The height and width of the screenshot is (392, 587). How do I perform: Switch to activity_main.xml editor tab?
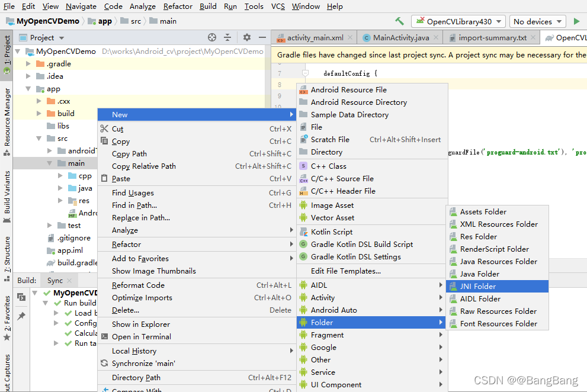click(315, 37)
